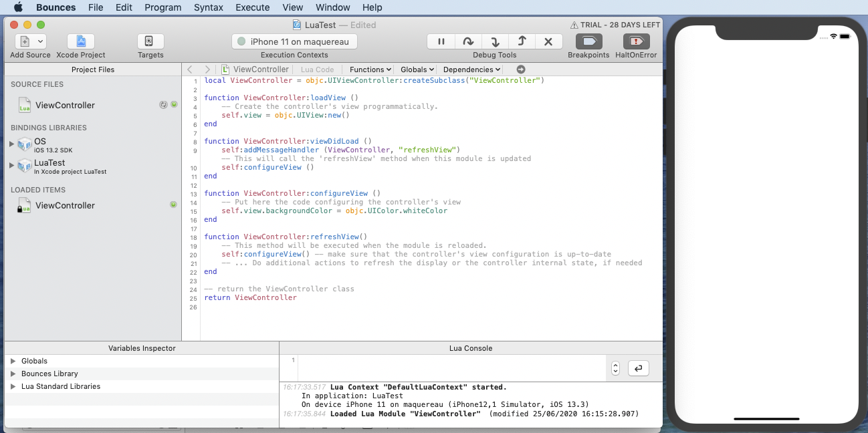Open the Targets toolbar icon
The width and height of the screenshot is (868, 433).
tap(150, 41)
